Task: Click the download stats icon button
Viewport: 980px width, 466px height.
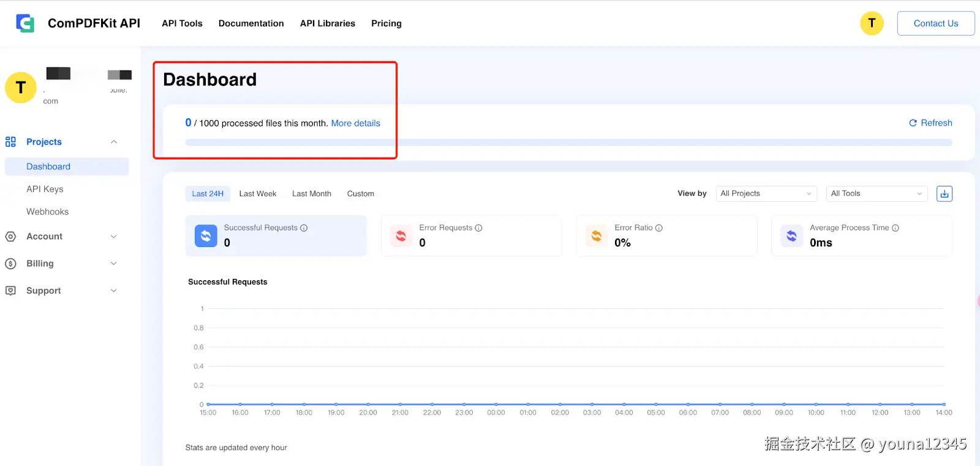Action: point(944,194)
